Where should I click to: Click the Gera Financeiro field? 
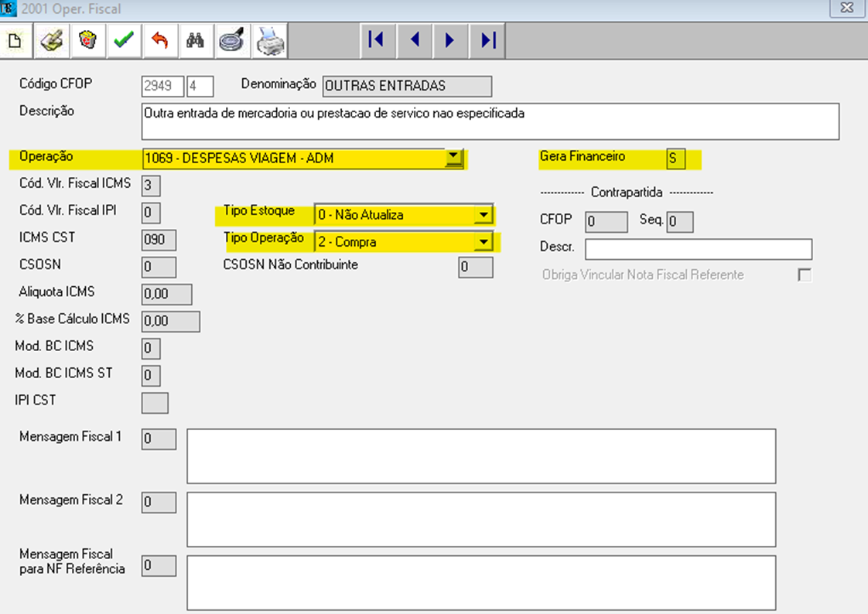tap(676, 159)
